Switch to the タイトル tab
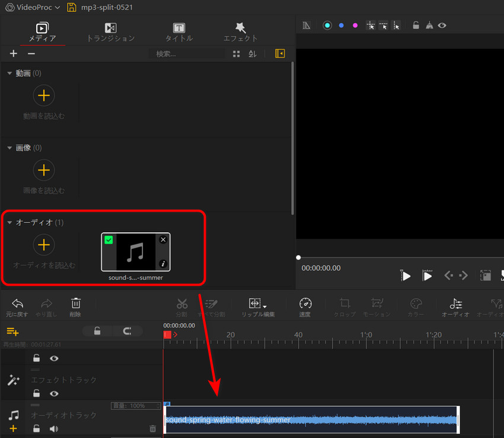Viewport: 504px width, 438px height. click(x=179, y=32)
